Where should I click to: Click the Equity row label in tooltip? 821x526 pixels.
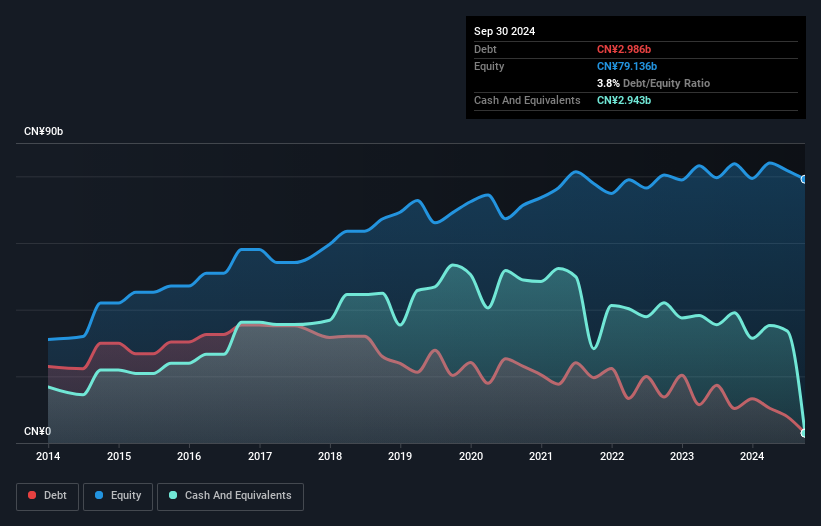489,66
